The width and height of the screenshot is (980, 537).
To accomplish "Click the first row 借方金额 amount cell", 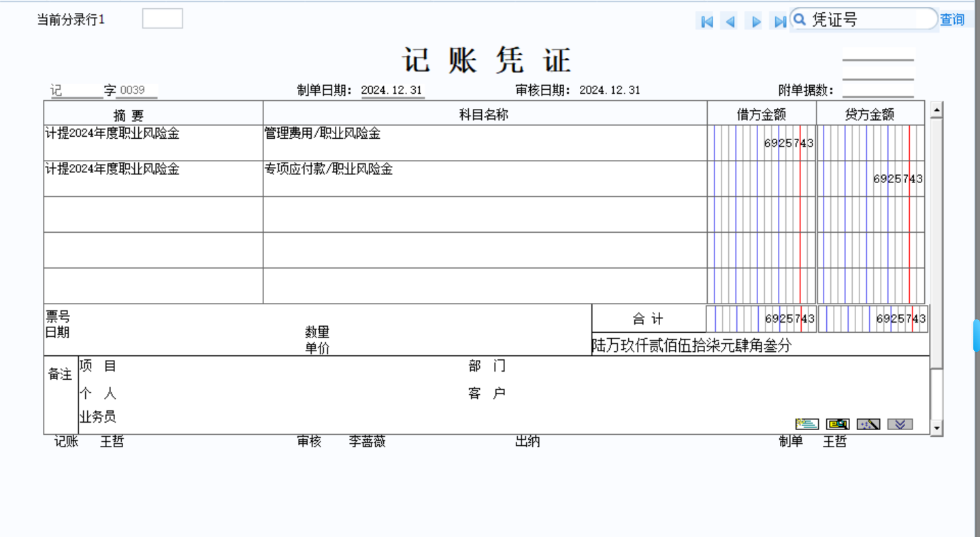I will pyautogui.click(x=761, y=143).
